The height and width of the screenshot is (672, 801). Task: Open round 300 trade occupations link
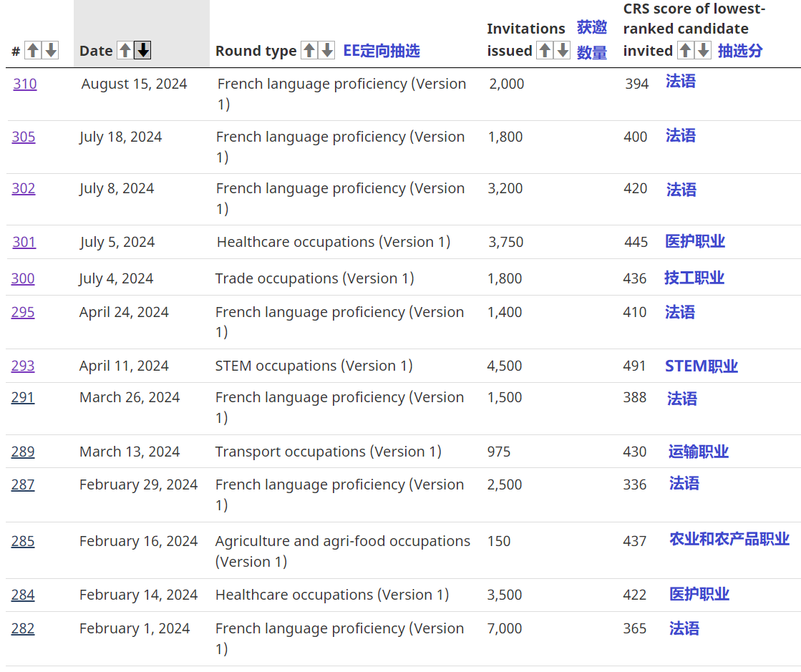[23, 278]
